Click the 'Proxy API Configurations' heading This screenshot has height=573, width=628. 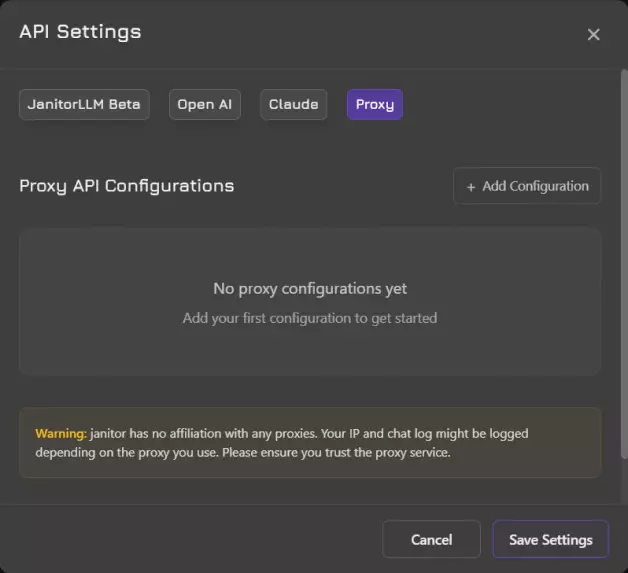[x=127, y=186]
